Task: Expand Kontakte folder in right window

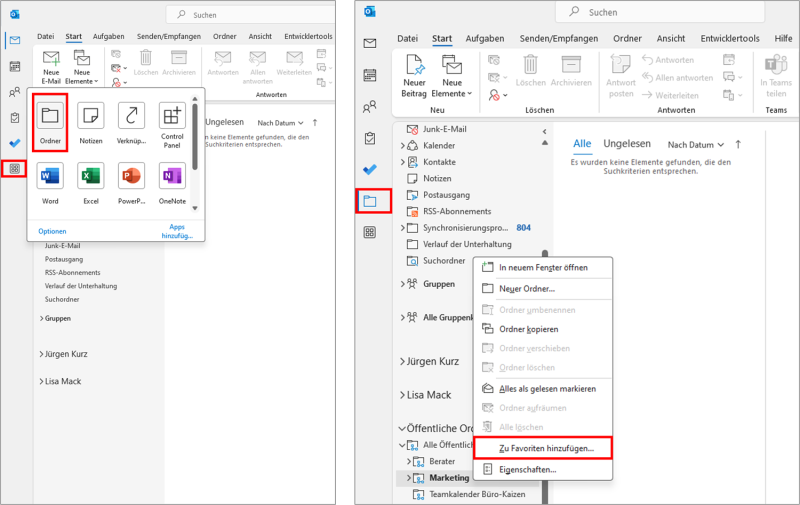Action: tap(403, 162)
